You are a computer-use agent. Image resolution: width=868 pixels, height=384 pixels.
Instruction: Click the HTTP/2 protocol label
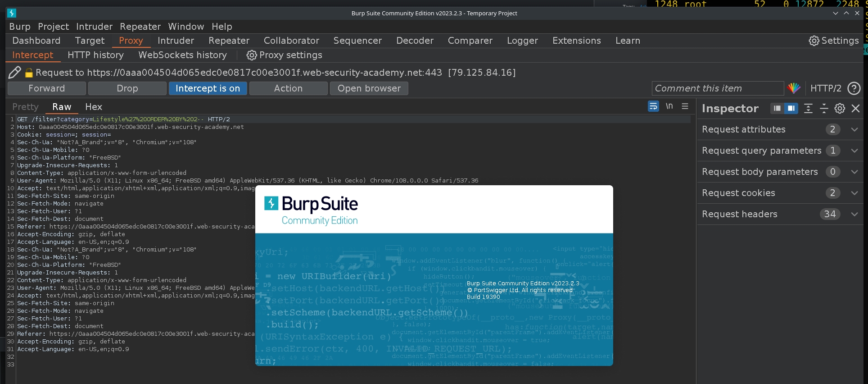coord(826,88)
